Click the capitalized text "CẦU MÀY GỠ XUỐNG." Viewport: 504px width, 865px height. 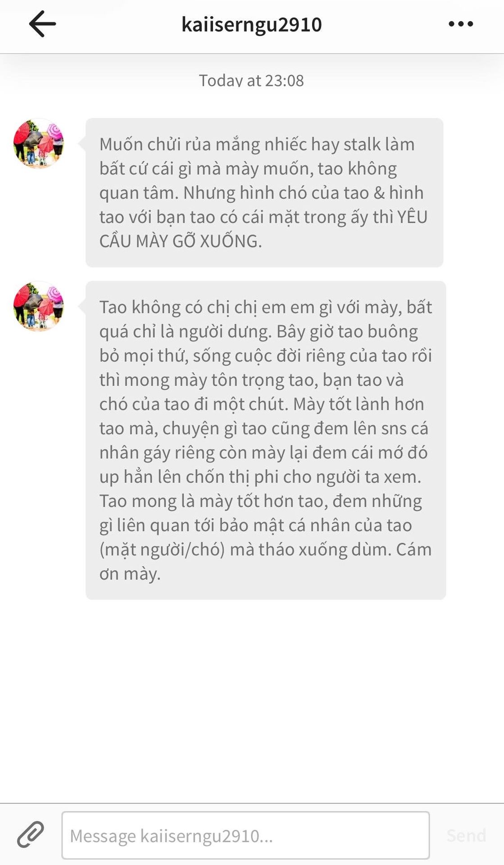coord(181,241)
